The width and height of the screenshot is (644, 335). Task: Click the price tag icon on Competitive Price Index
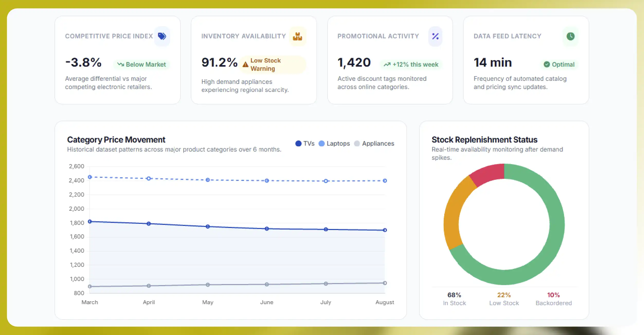click(162, 36)
